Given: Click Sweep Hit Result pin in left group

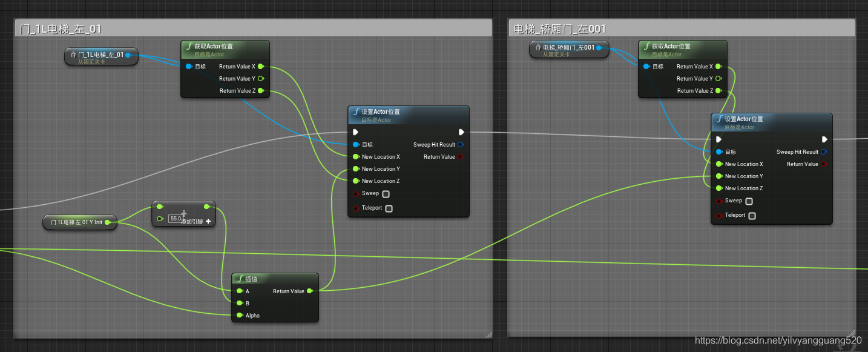Looking at the screenshot, I should click(461, 145).
